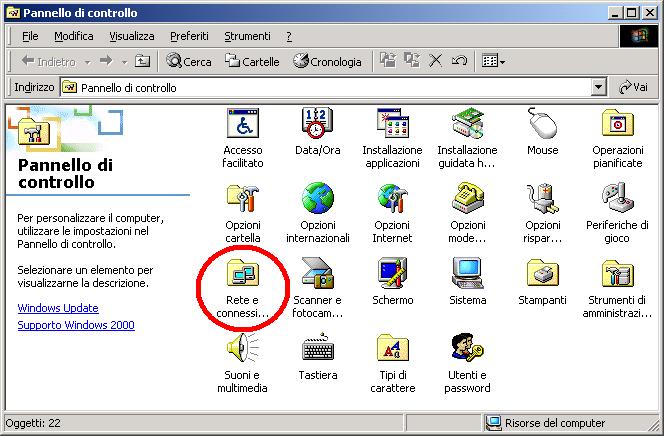Click the Pannello di controllo address field
This screenshot has width=664, height=436.
326,88
